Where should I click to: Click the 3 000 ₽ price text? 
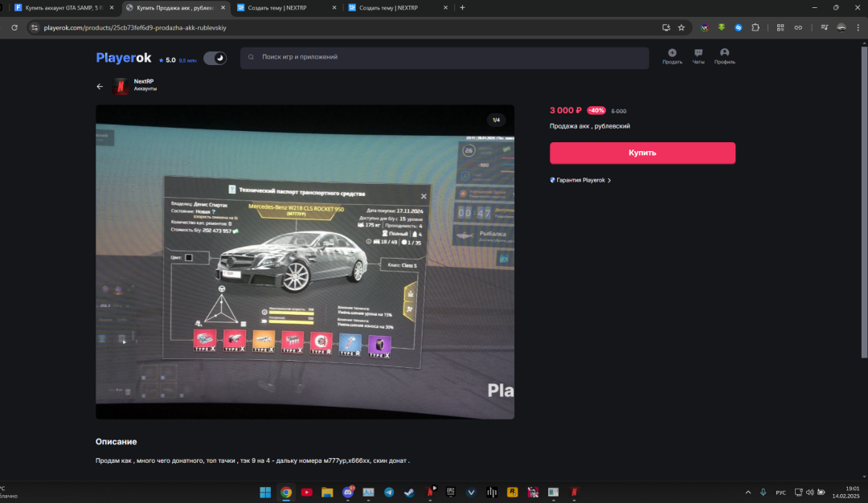tap(565, 111)
